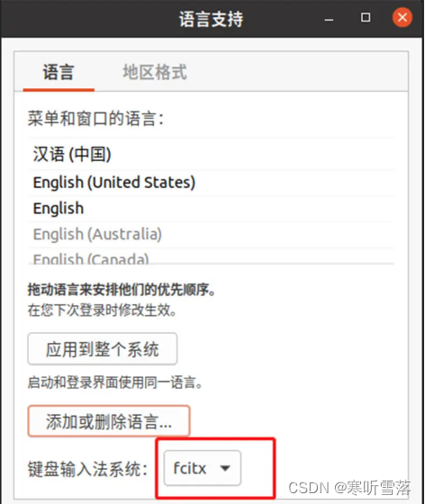Pick English (Australia) from the list

[x=212, y=234]
